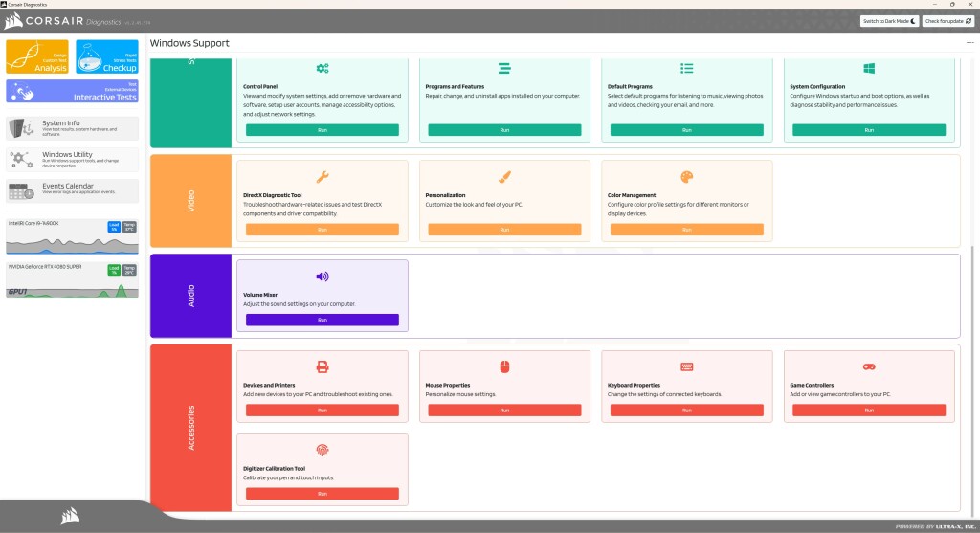Click the Mouse Properties mouse icon
Viewport: 980px width, 533px height.
click(x=504, y=366)
